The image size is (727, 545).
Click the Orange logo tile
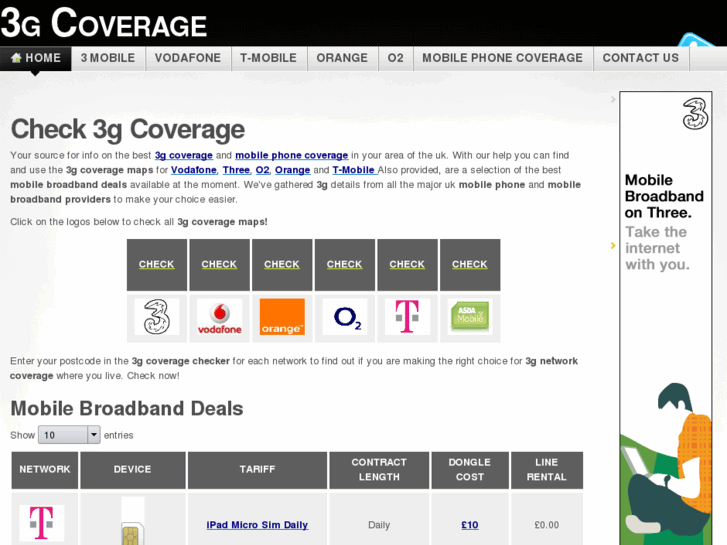pos(282,317)
